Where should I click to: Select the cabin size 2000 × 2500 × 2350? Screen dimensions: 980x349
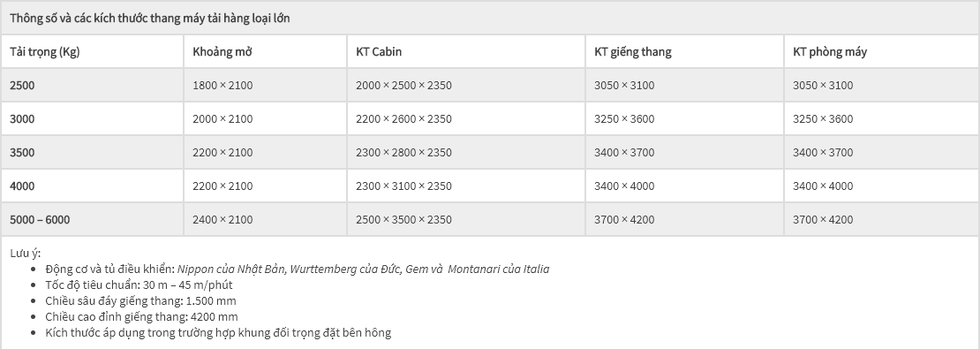tap(403, 86)
